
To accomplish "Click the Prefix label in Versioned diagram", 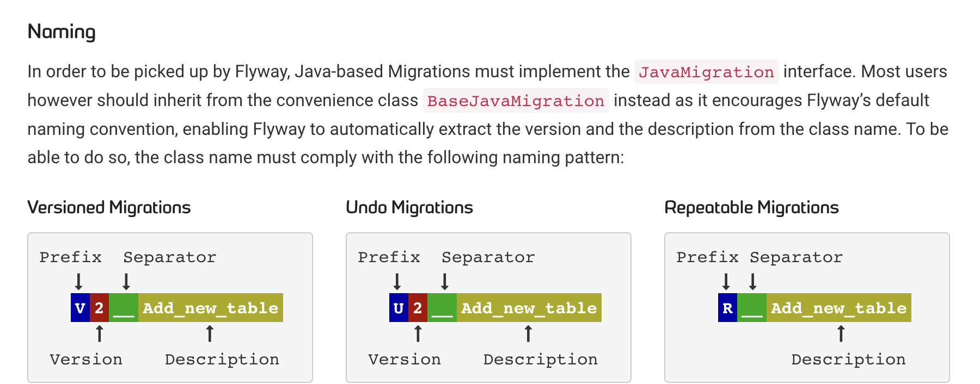I will click(70, 257).
